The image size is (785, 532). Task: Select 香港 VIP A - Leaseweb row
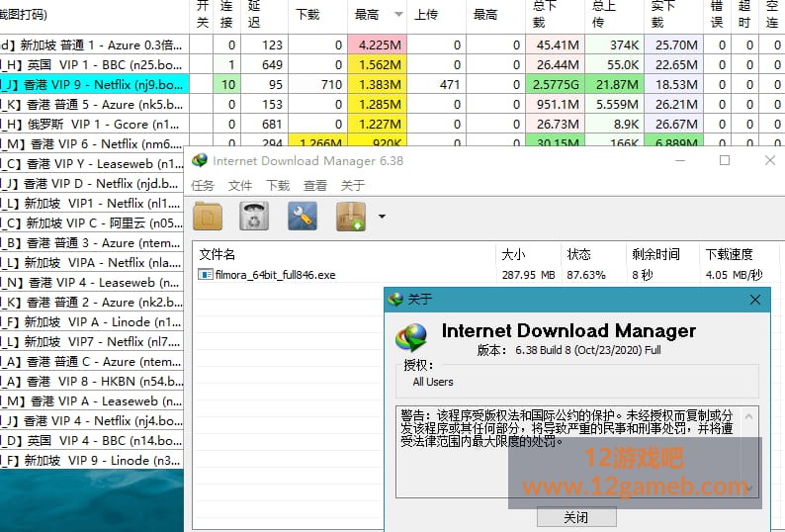point(92,401)
